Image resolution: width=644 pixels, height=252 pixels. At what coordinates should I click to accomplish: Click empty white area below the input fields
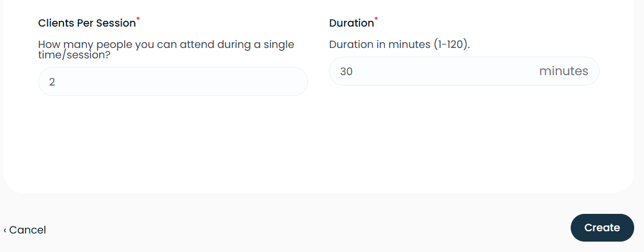[319, 144]
